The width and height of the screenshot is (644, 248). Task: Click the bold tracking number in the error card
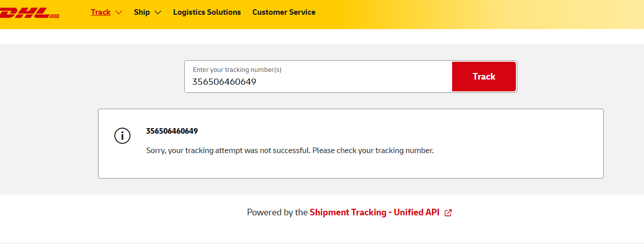(172, 131)
